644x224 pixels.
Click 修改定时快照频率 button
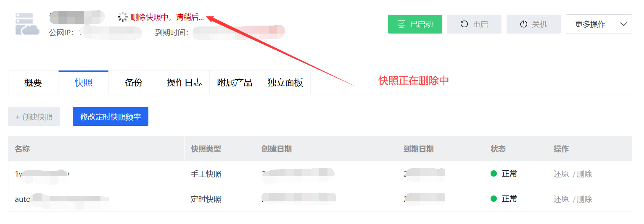pyautogui.click(x=111, y=117)
